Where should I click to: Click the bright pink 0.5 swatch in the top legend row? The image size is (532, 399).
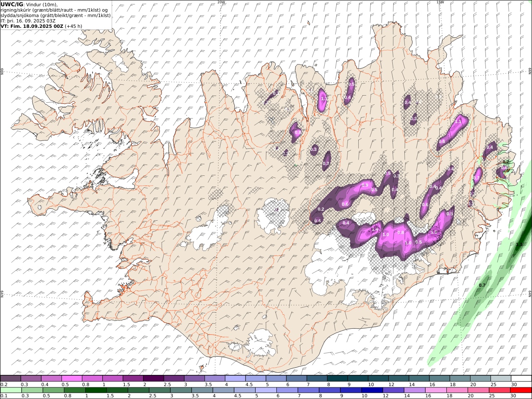coord(71,379)
